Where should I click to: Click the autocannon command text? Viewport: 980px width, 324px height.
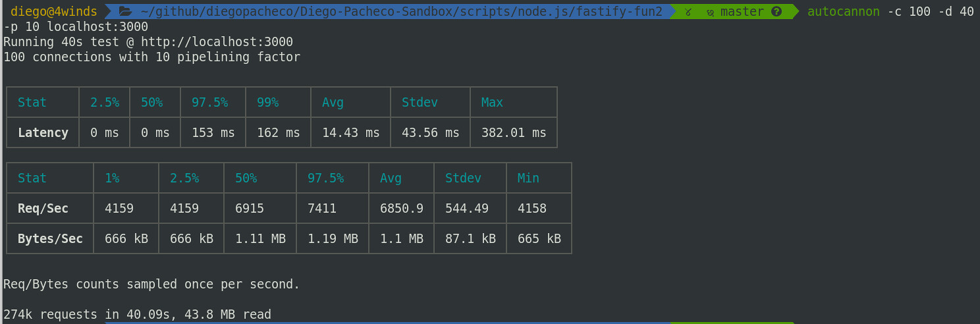[x=843, y=12]
